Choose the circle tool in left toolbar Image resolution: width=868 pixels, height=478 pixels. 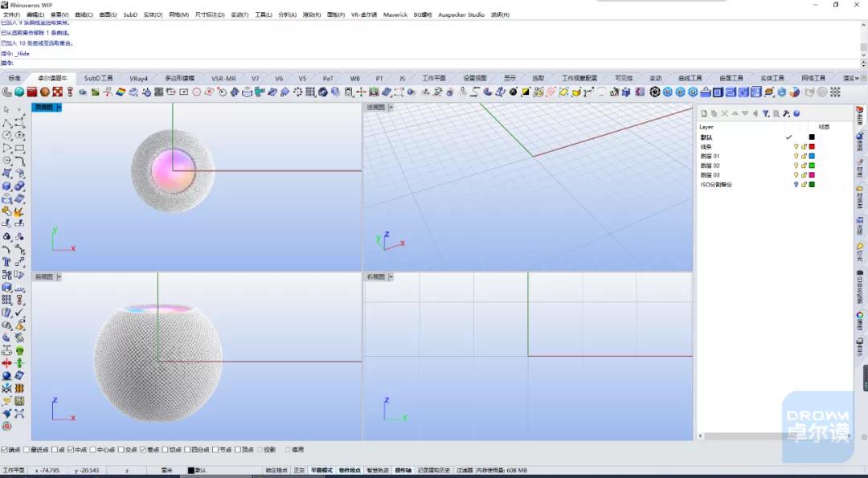click(6, 135)
